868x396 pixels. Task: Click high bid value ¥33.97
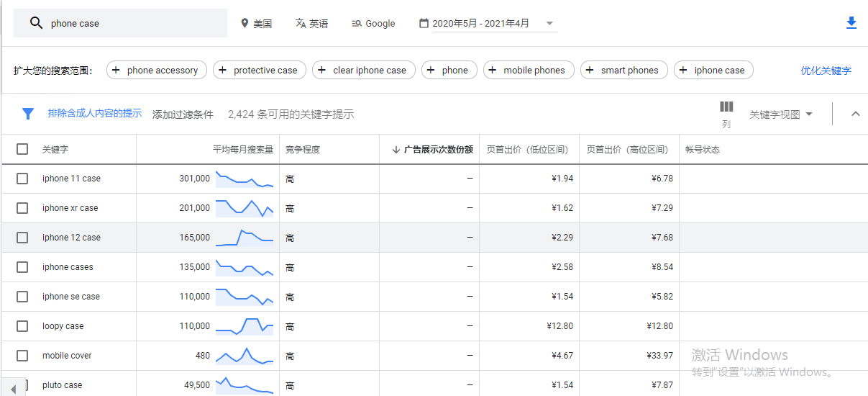659,356
